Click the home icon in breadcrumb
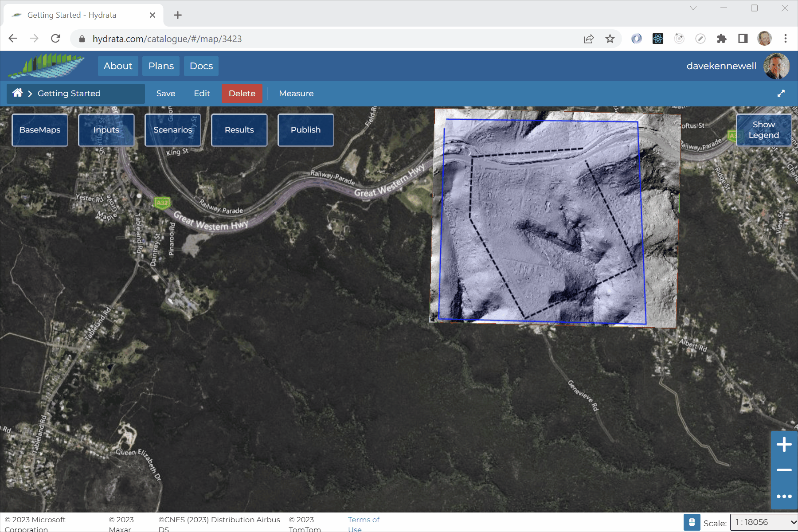This screenshot has height=532, width=798. (x=18, y=93)
